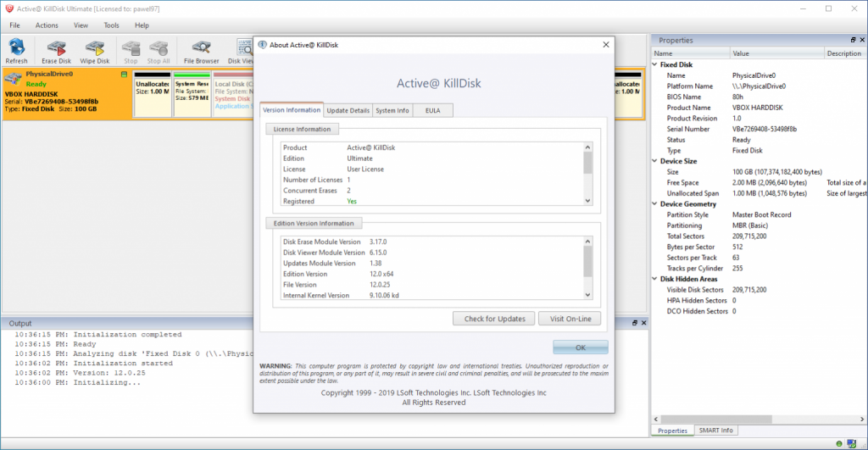This screenshot has width=868, height=450.
Task: Open the File Browser tool
Action: pyautogui.click(x=201, y=52)
